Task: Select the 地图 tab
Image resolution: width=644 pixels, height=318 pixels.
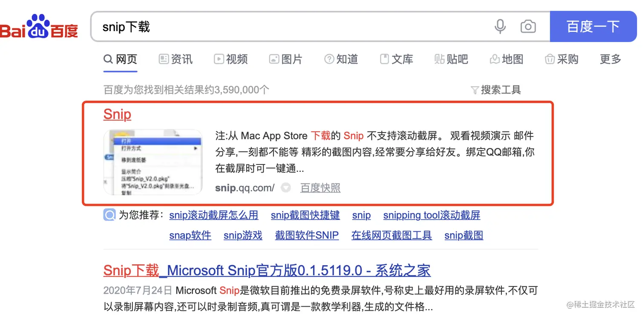Action: [506, 59]
